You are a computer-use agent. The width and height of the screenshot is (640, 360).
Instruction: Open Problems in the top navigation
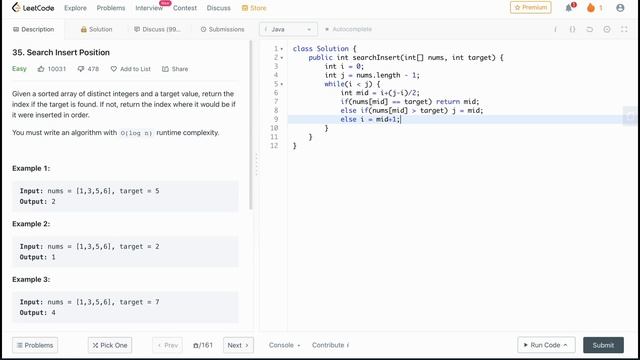111,8
